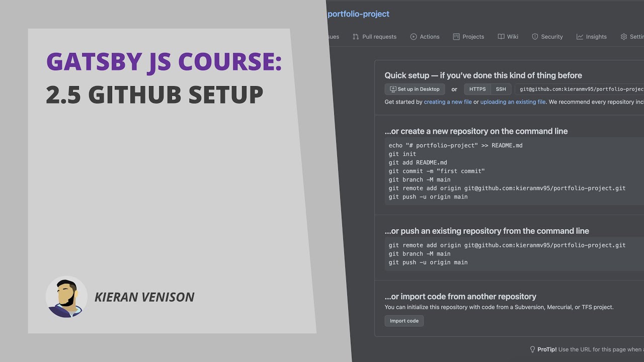Open the Actions tab
The height and width of the screenshot is (362, 644).
(425, 37)
